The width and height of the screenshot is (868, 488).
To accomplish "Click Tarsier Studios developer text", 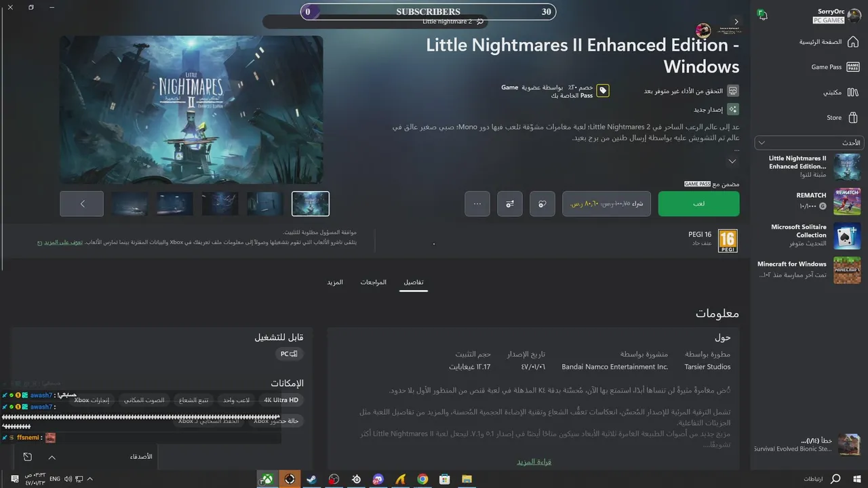I will (707, 367).
